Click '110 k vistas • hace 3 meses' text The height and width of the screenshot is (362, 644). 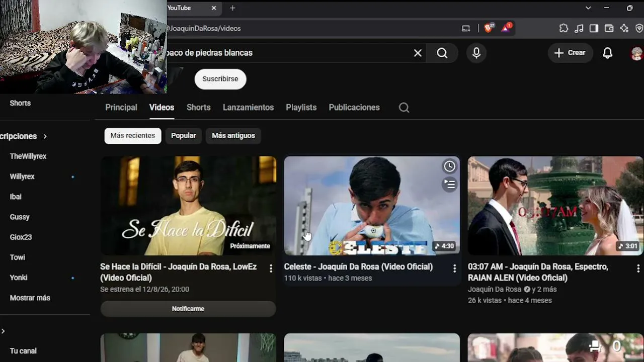pos(328,278)
